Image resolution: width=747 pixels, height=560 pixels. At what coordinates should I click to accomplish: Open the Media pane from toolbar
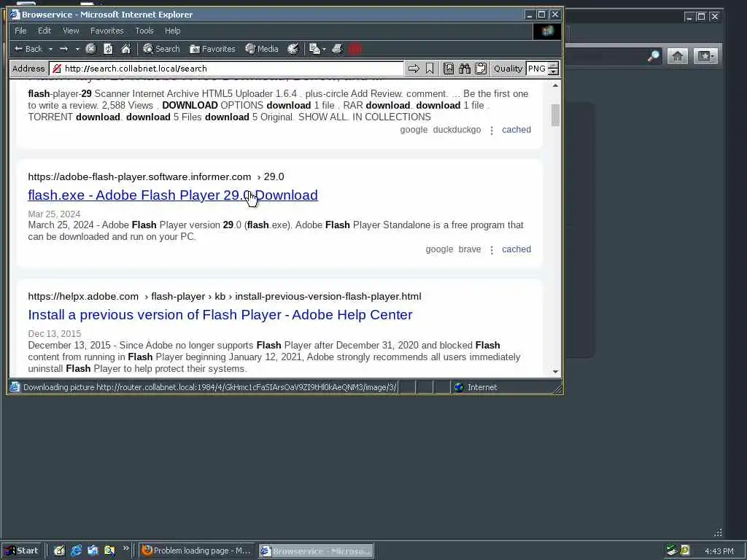262,49
